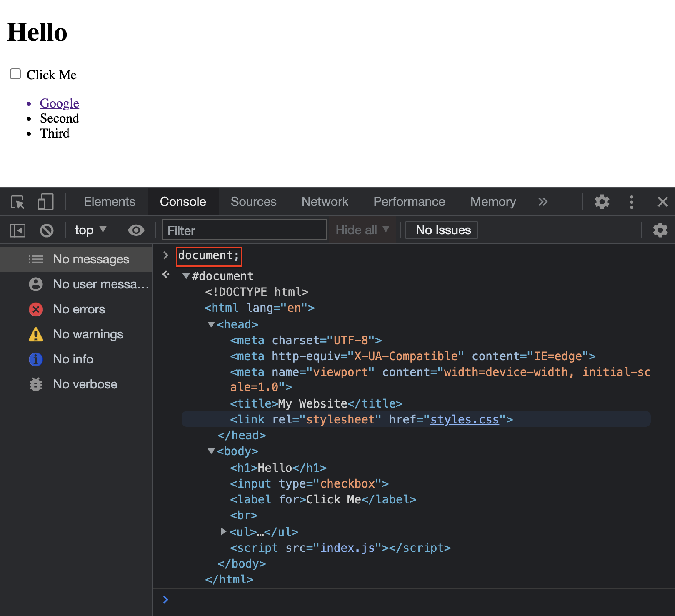675x616 pixels.
Task: Click the br element line
Action: 244,515
